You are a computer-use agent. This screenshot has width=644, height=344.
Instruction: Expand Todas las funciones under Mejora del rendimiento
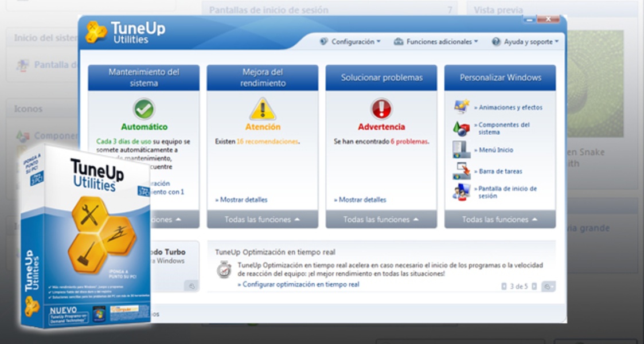click(x=262, y=219)
